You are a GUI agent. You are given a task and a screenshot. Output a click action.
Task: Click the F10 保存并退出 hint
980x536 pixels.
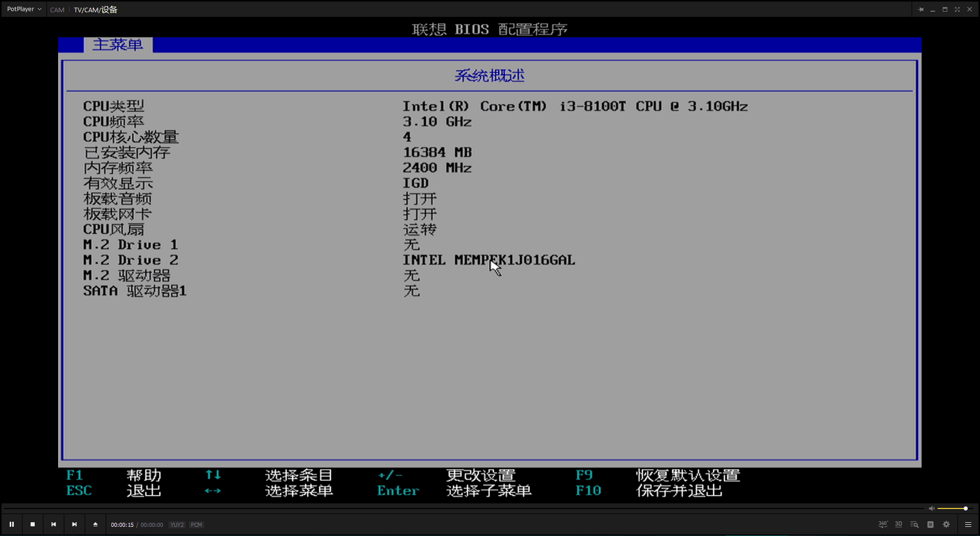649,490
